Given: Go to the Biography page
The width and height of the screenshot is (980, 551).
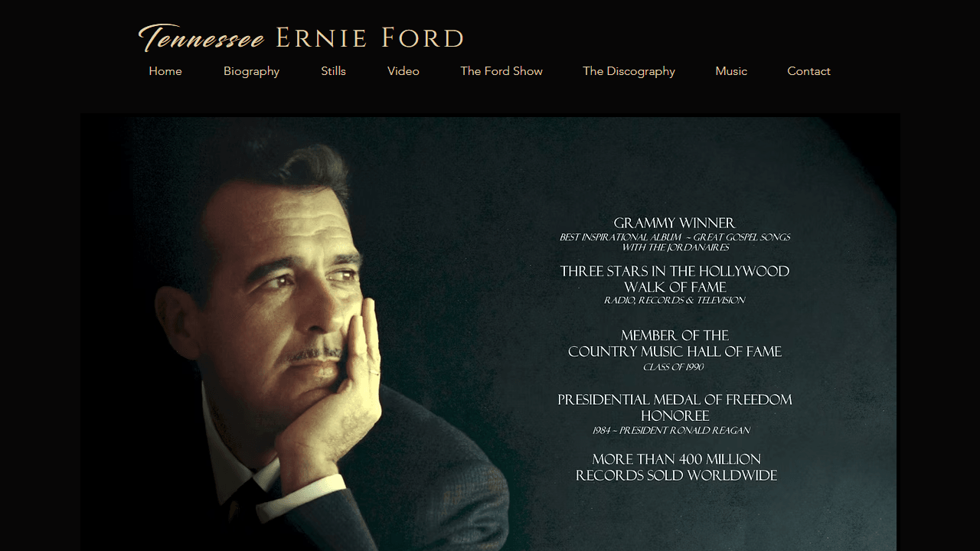Looking at the screenshot, I should click(251, 71).
